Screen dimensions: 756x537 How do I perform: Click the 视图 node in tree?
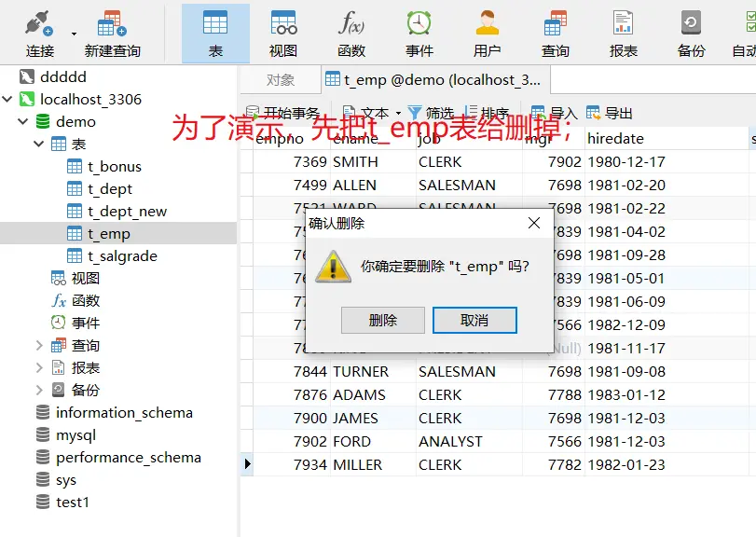85,278
